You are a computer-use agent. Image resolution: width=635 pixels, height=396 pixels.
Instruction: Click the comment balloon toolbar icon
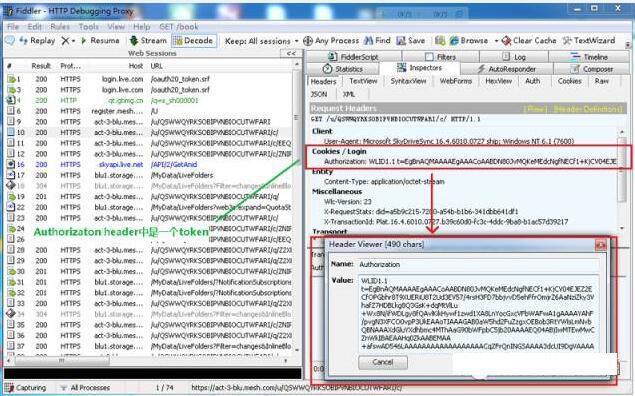click(10, 40)
